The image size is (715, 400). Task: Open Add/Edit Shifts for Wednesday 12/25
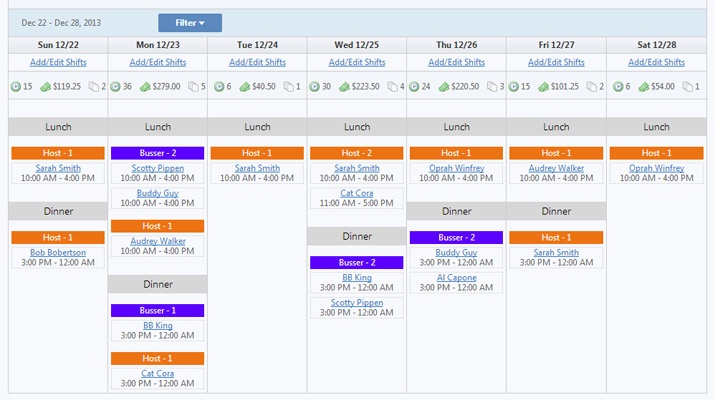click(357, 62)
